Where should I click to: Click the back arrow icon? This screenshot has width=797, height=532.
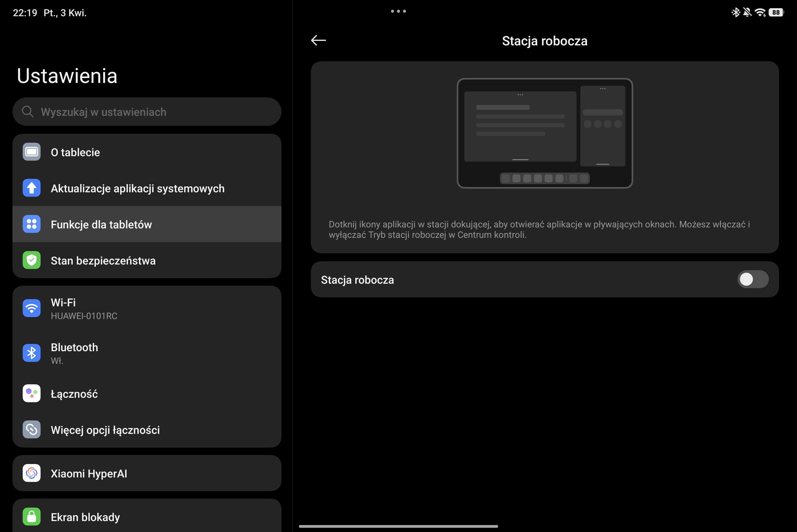click(318, 40)
